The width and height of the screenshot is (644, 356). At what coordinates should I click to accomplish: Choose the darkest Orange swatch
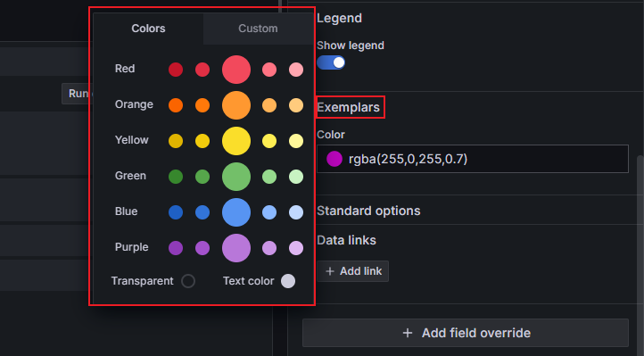tap(176, 105)
